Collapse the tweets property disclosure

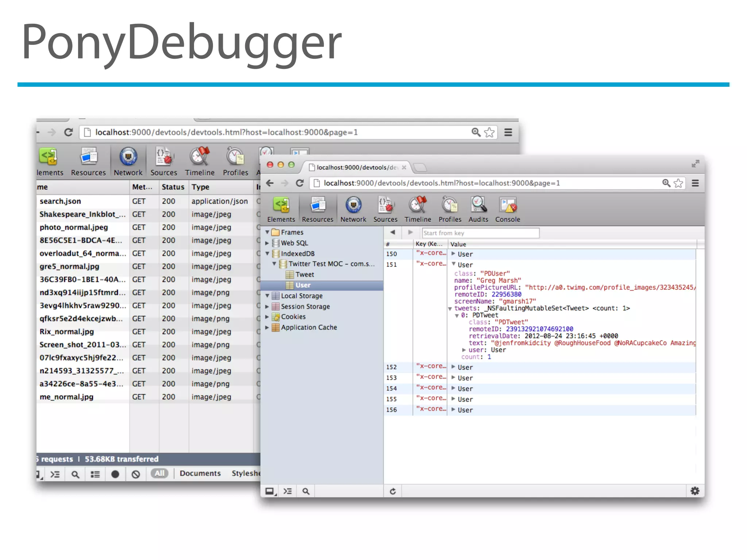(450, 308)
